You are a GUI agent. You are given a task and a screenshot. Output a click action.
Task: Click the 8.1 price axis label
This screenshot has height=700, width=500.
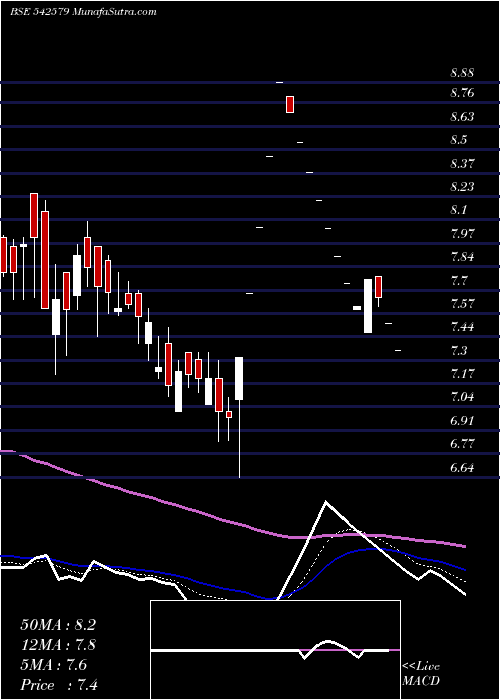458,210
